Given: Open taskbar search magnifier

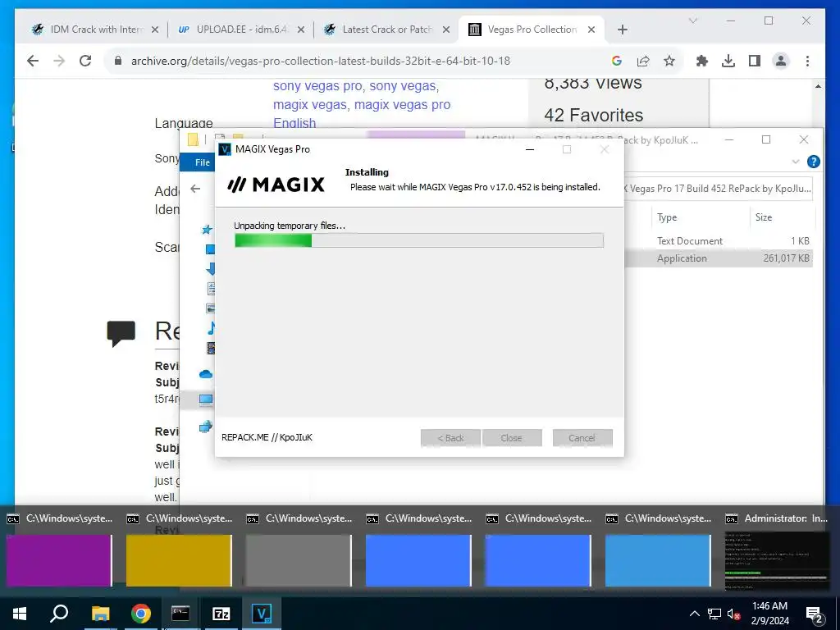Looking at the screenshot, I should click(x=59, y=614).
